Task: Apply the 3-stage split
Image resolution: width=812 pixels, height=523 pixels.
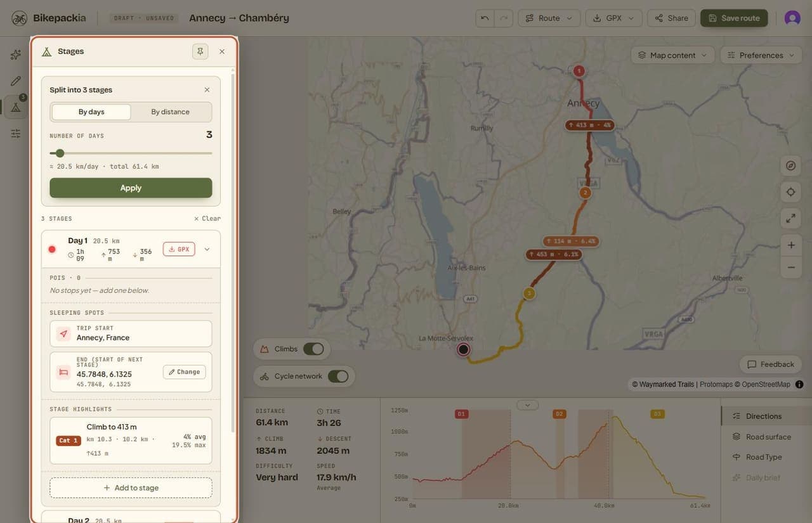Action: click(x=131, y=188)
